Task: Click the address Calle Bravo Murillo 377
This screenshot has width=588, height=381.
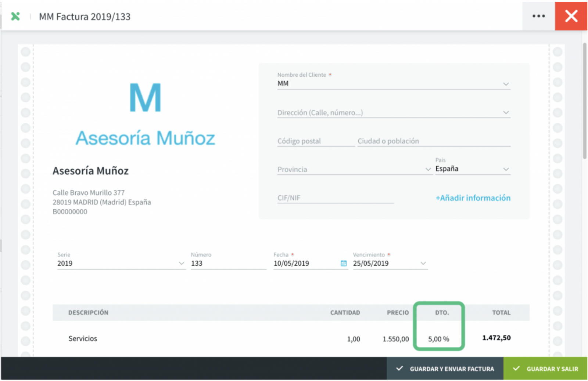Action: coord(89,192)
